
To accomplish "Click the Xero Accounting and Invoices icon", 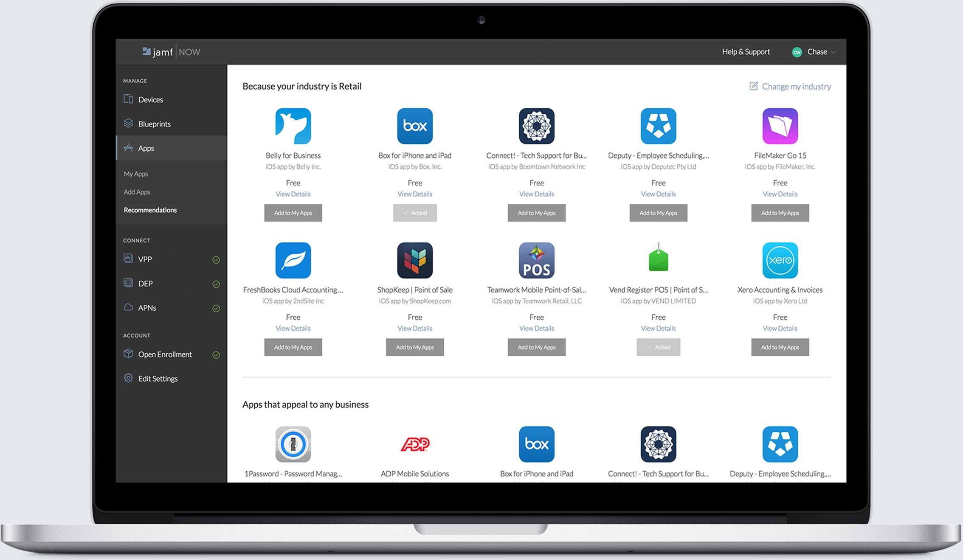I will (x=779, y=260).
